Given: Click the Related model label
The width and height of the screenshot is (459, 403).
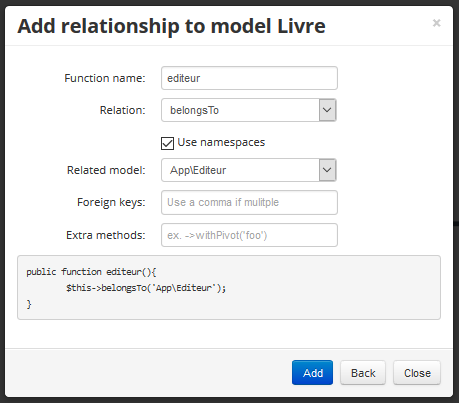Looking at the screenshot, I should point(106,170).
